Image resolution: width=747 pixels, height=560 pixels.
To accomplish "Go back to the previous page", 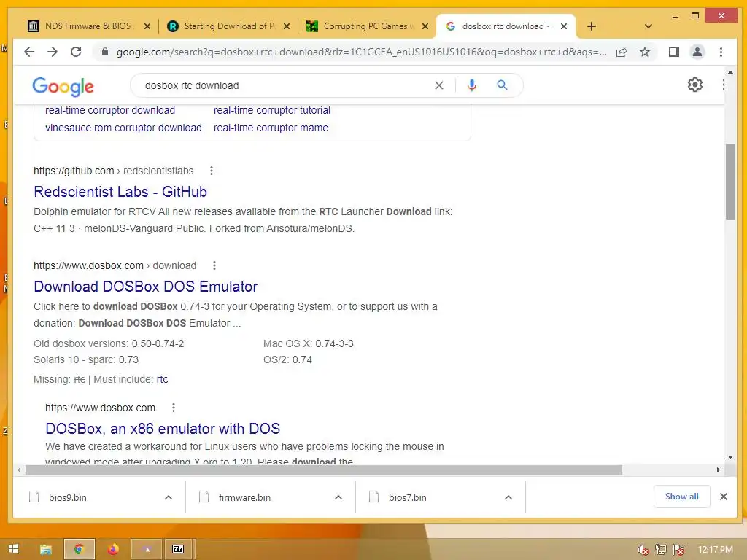I will point(29,52).
